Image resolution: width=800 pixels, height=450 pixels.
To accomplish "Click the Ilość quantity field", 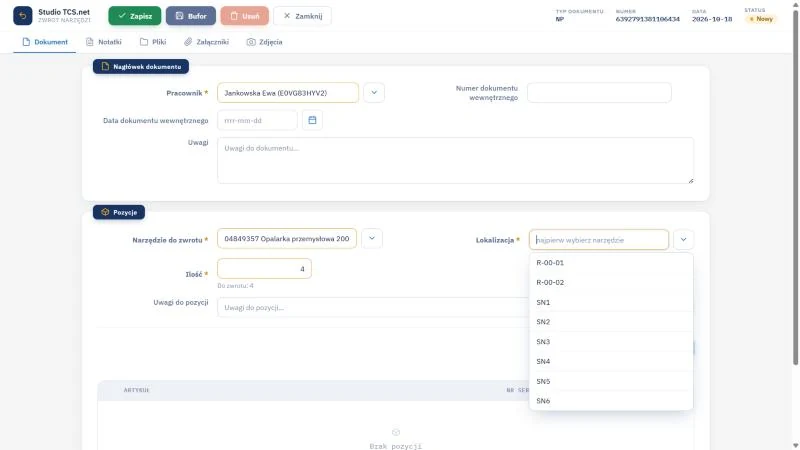I will (x=264, y=269).
